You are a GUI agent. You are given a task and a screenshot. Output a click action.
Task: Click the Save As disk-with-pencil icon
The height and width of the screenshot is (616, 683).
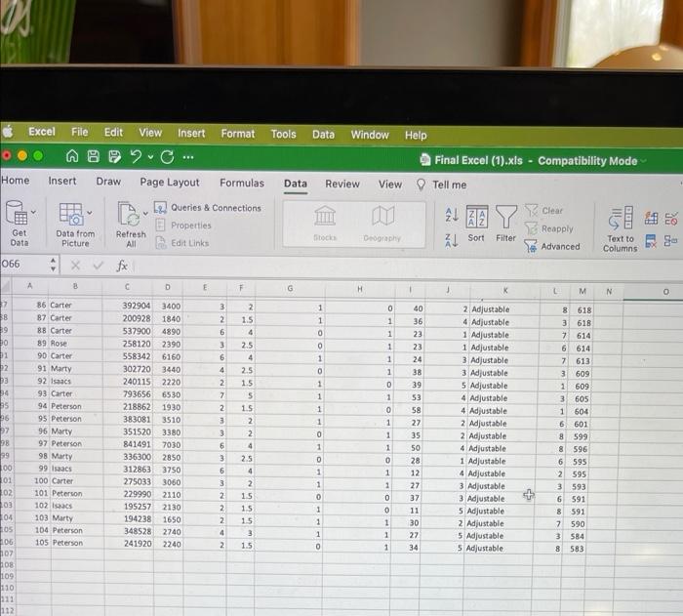pos(114,156)
